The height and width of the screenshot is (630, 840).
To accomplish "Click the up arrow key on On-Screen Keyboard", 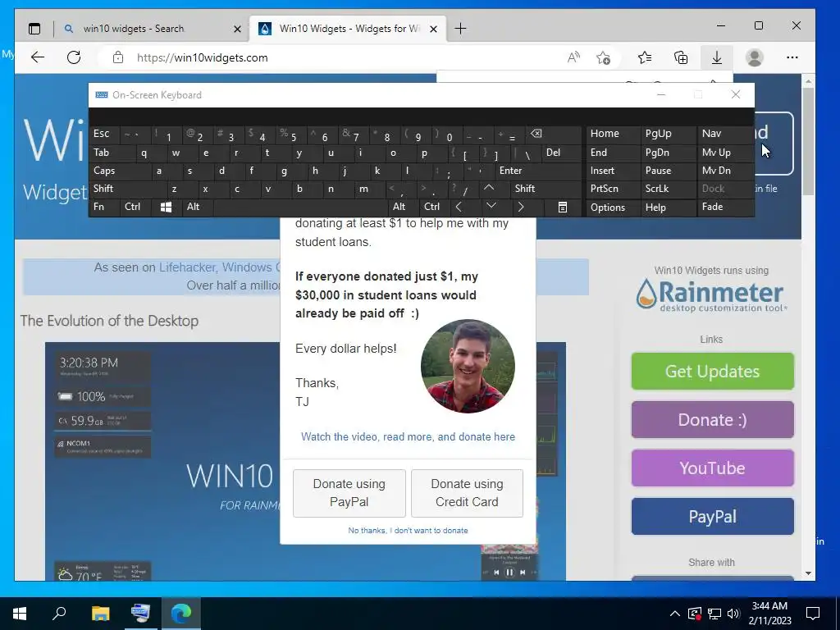I will click(x=489, y=189).
